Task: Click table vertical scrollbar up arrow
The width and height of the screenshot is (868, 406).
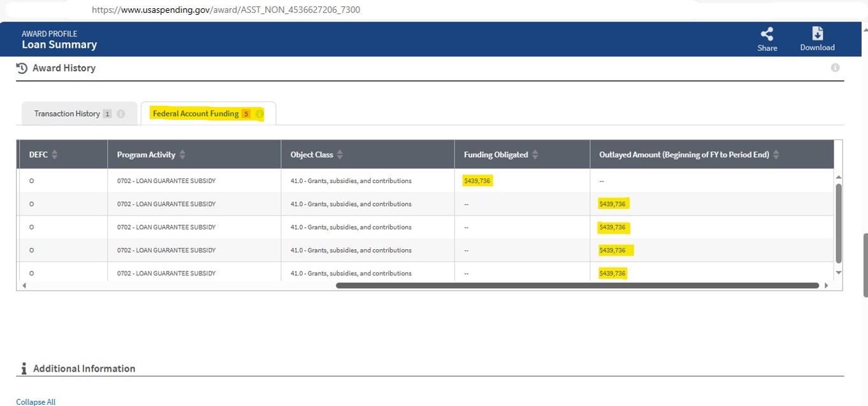Action: point(839,177)
